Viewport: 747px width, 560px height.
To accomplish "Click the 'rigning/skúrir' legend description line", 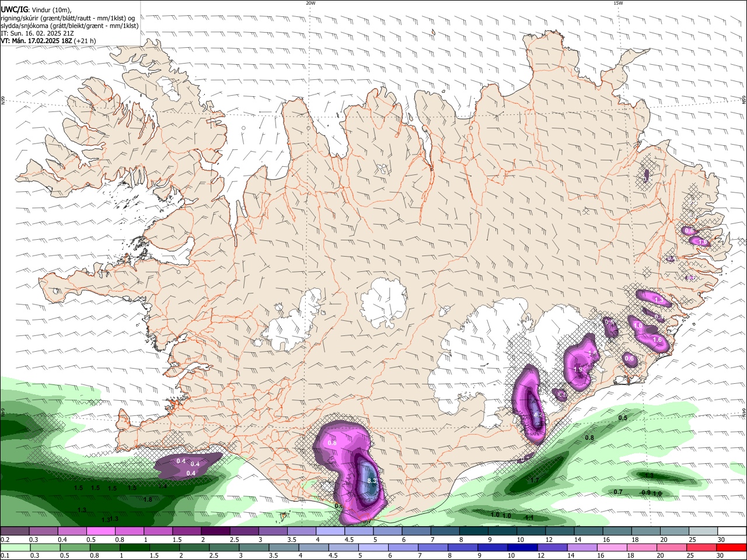I will 68,17.
